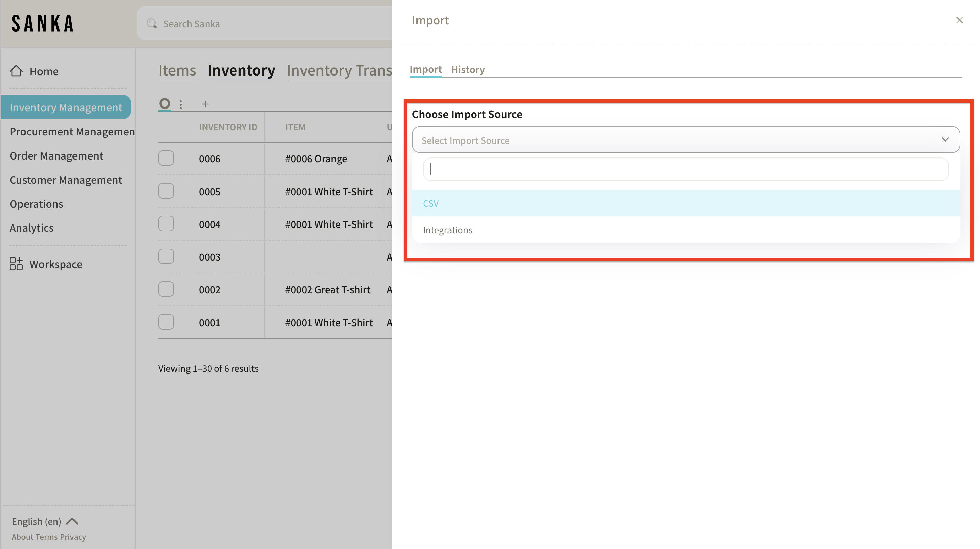This screenshot has width=980, height=549.
Task: Switch to the History tab
Action: tap(468, 70)
